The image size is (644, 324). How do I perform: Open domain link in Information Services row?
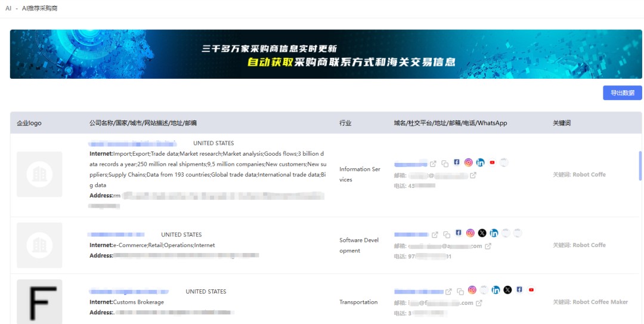coord(433,163)
